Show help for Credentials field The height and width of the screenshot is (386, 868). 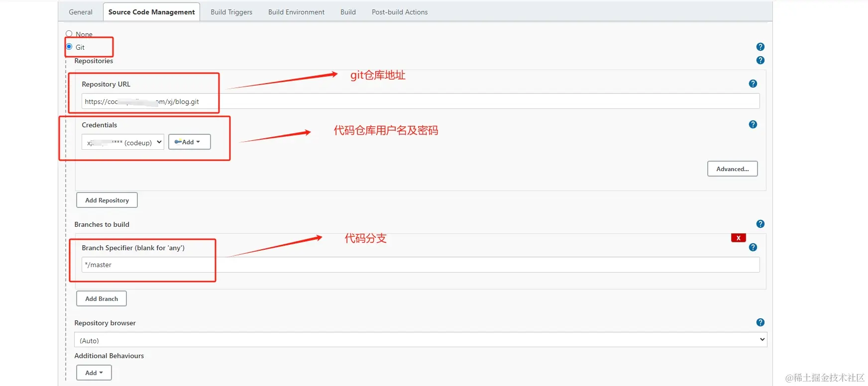753,124
